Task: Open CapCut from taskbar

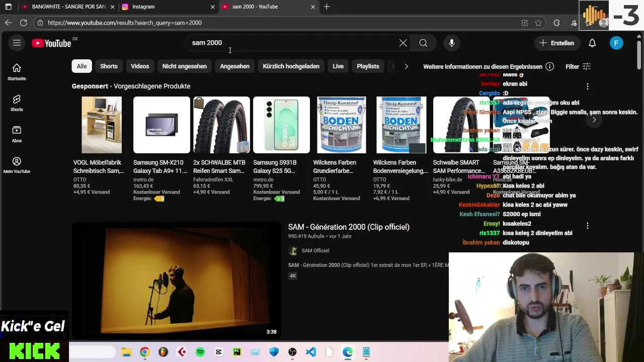Action: 218,352
